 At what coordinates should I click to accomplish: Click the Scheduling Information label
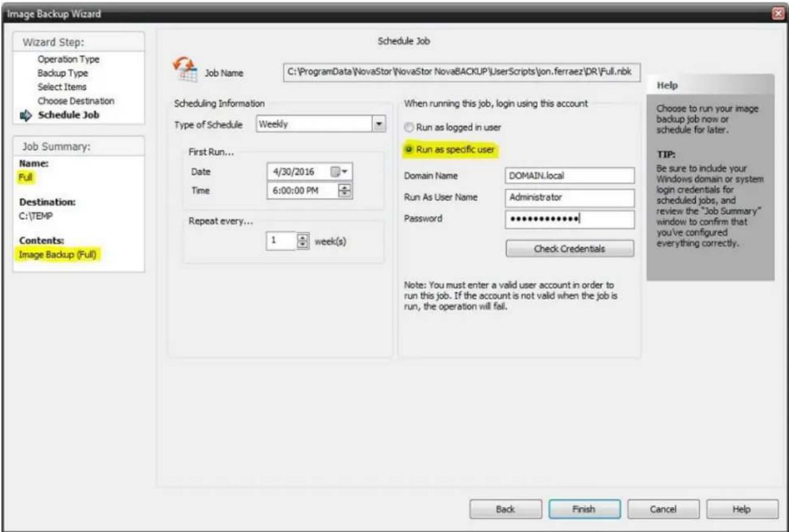[219, 103]
